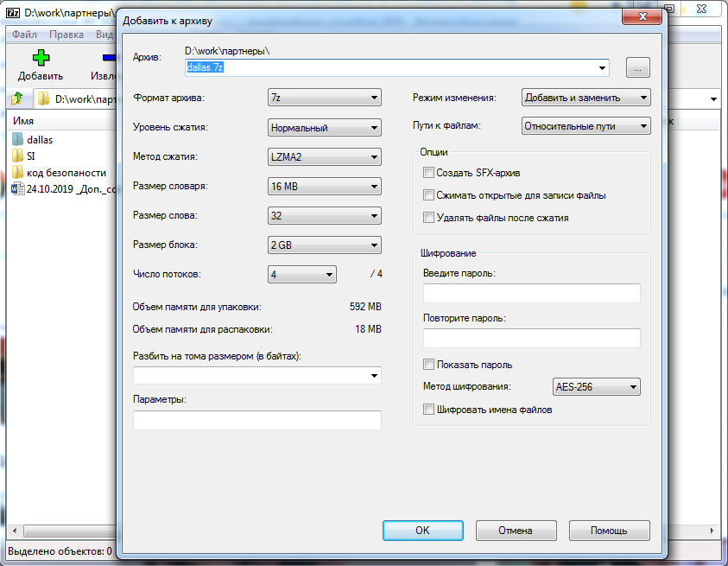Enable Шифровать имена файлов option

pyautogui.click(x=428, y=410)
